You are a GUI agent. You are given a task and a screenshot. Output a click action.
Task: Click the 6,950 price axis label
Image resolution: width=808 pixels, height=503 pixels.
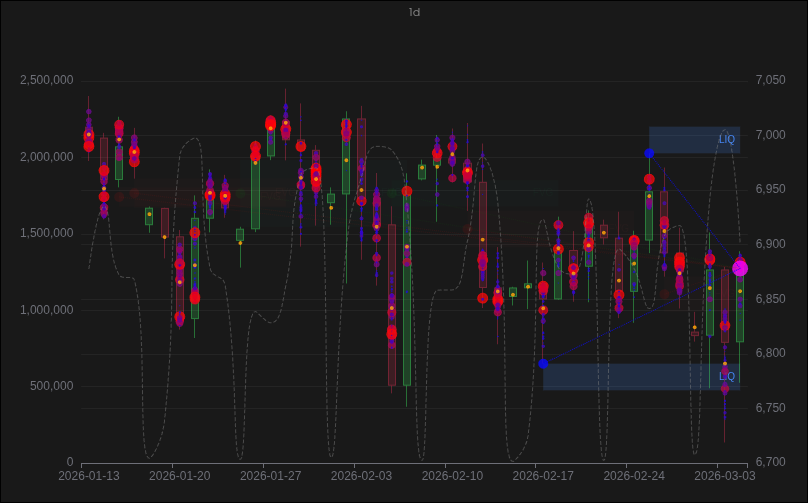pos(770,189)
